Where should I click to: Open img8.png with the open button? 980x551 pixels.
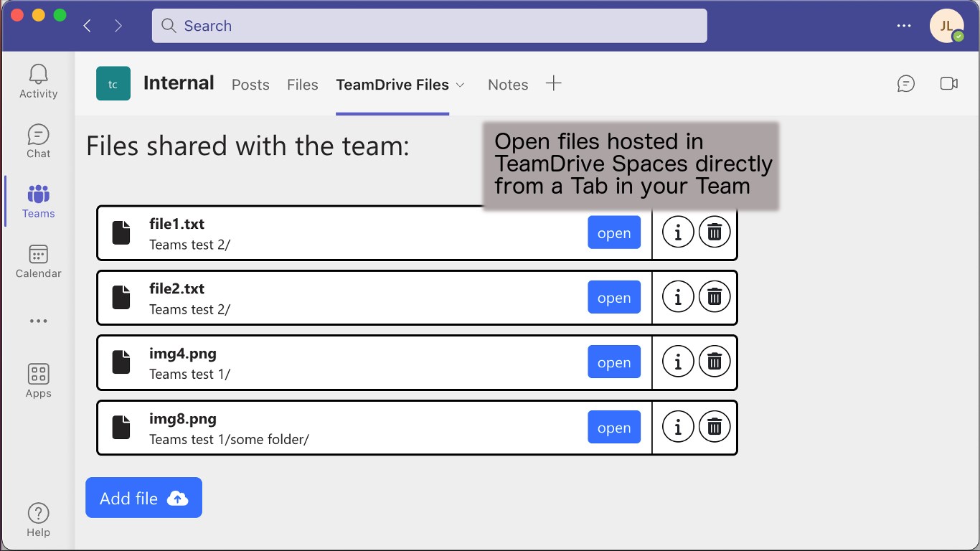[614, 427]
